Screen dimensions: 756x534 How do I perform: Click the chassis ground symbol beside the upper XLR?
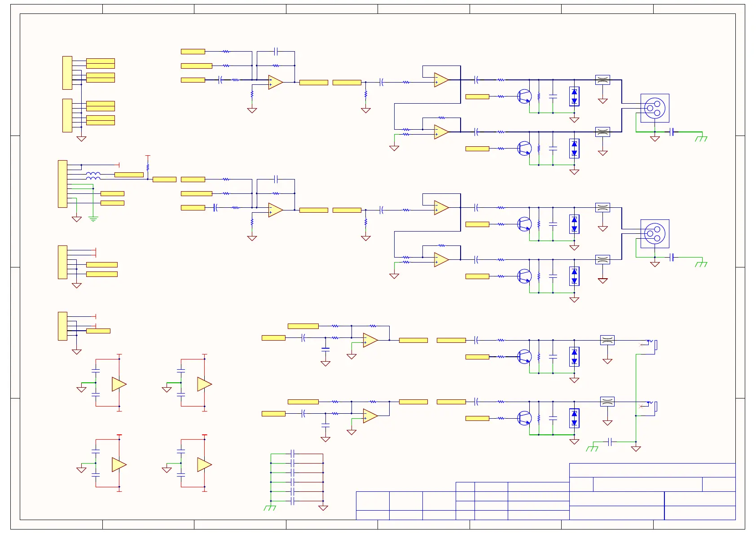point(701,138)
